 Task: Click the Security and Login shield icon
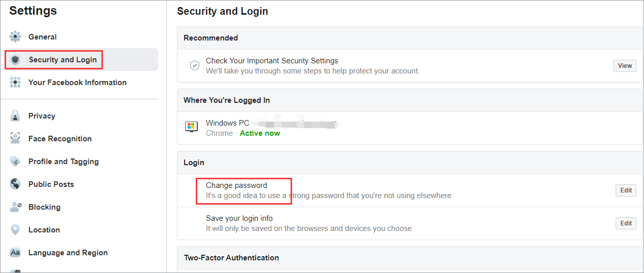15,60
